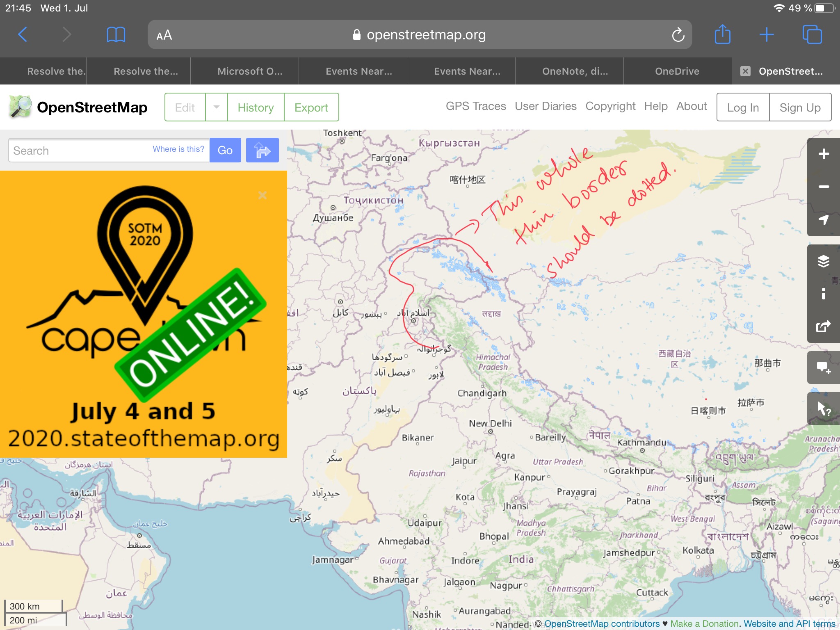This screenshot has height=630, width=840.
Task: Click the Kathmandu map label
Action: pos(642,443)
